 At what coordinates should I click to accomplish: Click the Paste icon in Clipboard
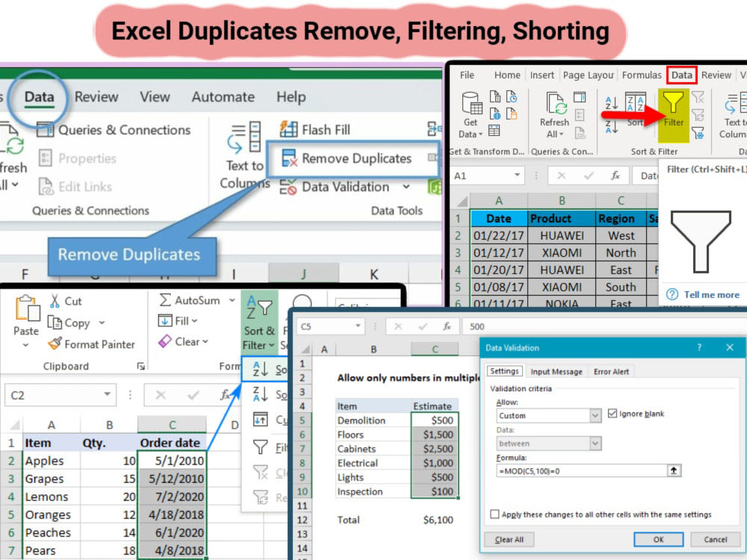coord(27,308)
